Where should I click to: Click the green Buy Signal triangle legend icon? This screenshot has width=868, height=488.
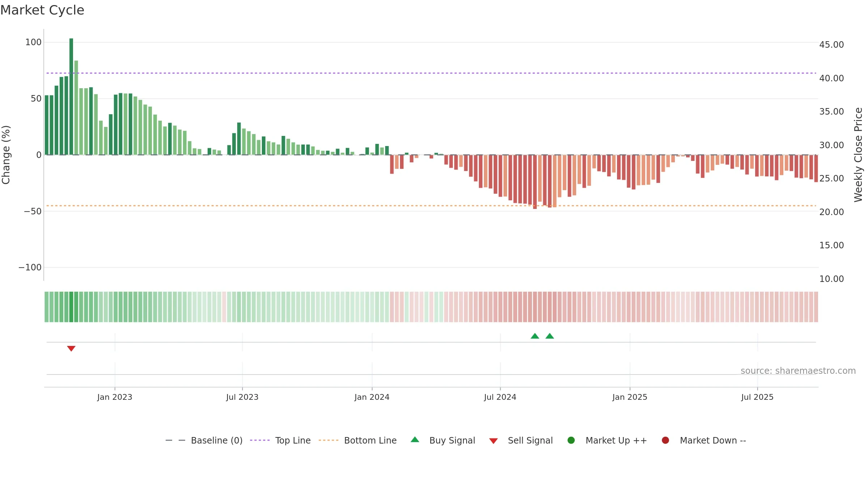coord(415,440)
